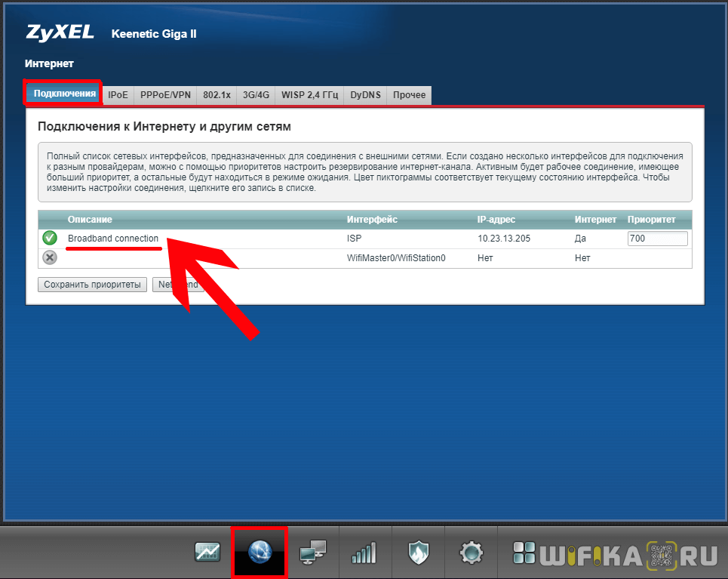This screenshot has height=579, width=728.
Task: Click the Keenetic Giga II model name
Action: click(x=154, y=34)
